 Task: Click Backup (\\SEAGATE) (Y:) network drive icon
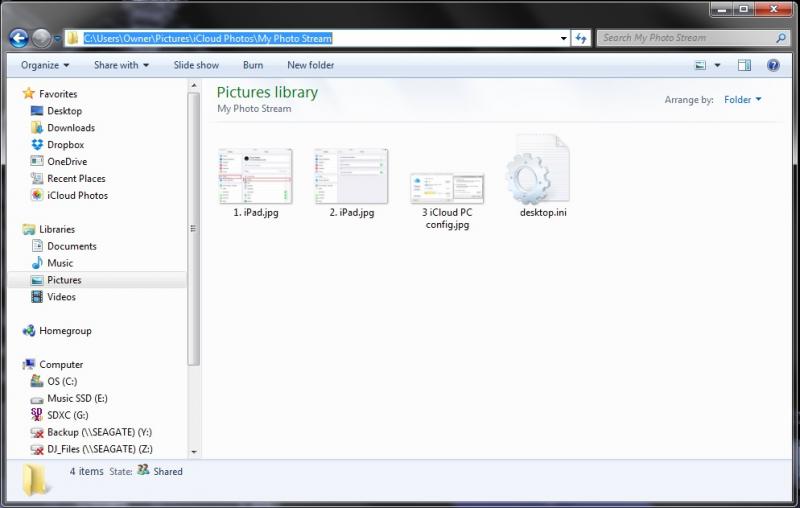[37, 433]
